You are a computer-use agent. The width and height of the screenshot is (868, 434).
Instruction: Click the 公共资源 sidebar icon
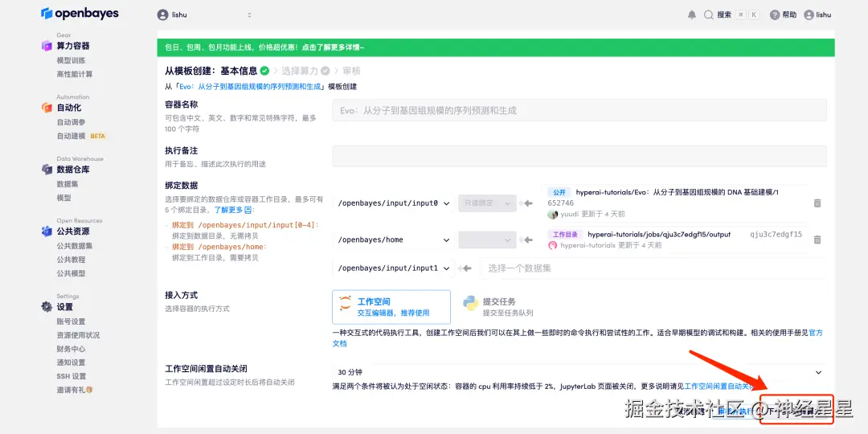coord(47,231)
